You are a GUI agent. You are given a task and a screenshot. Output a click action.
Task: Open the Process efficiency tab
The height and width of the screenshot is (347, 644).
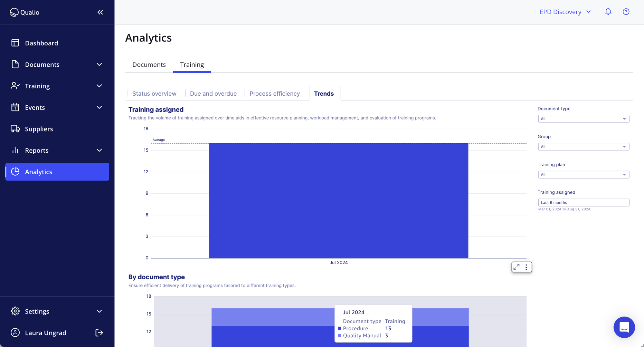click(x=274, y=93)
